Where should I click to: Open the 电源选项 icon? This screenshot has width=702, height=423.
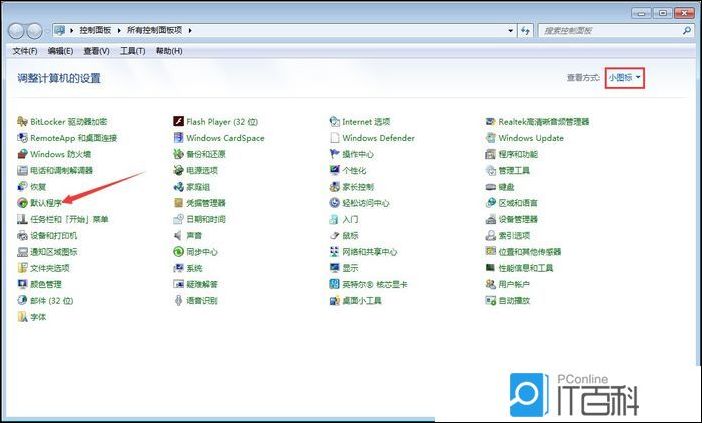[x=178, y=170]
